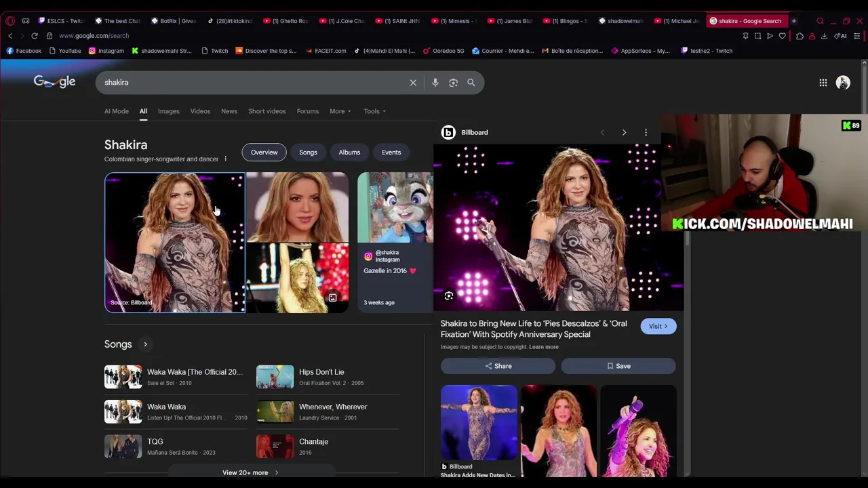
Task: Expand the Tools dropdown
Action: [x=374, y=111]
